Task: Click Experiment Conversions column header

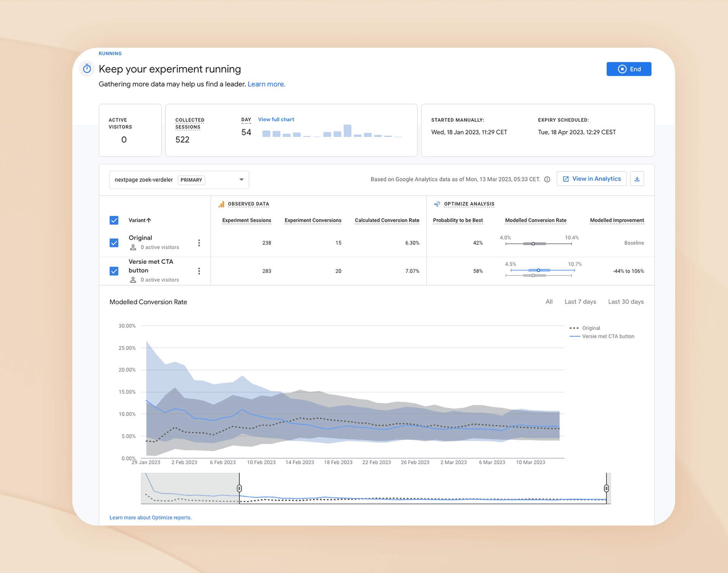Action: tap(313, 220)
